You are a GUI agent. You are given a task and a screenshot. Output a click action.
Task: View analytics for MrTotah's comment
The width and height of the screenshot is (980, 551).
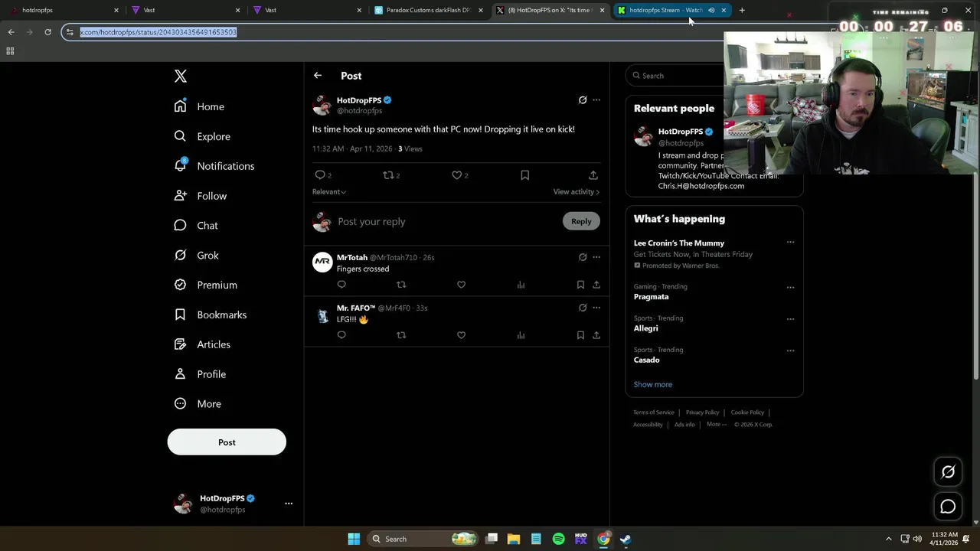tap(521, 285)
